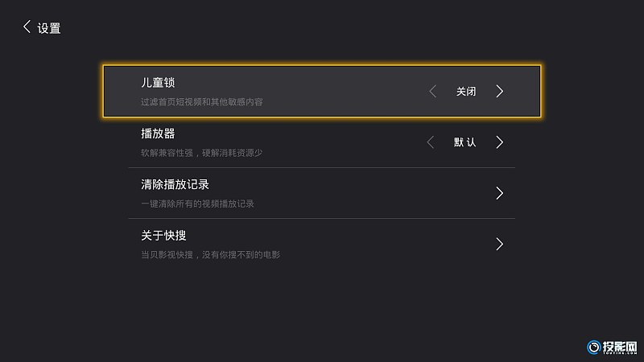The width and height of the screenshot is (644, 362).
Task: Select the 儿童锁 settings row title
Action: tap(158, 83)
